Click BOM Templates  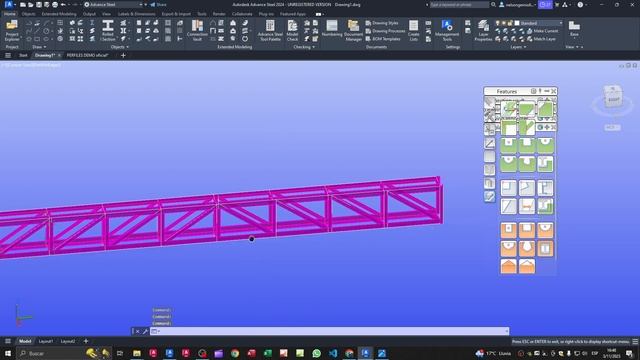point(383,39)
